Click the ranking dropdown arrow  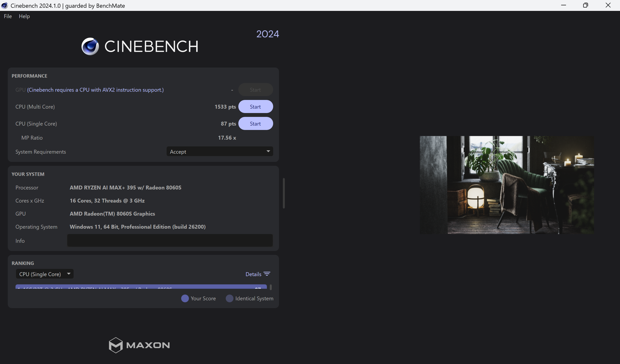pos(69,274)
